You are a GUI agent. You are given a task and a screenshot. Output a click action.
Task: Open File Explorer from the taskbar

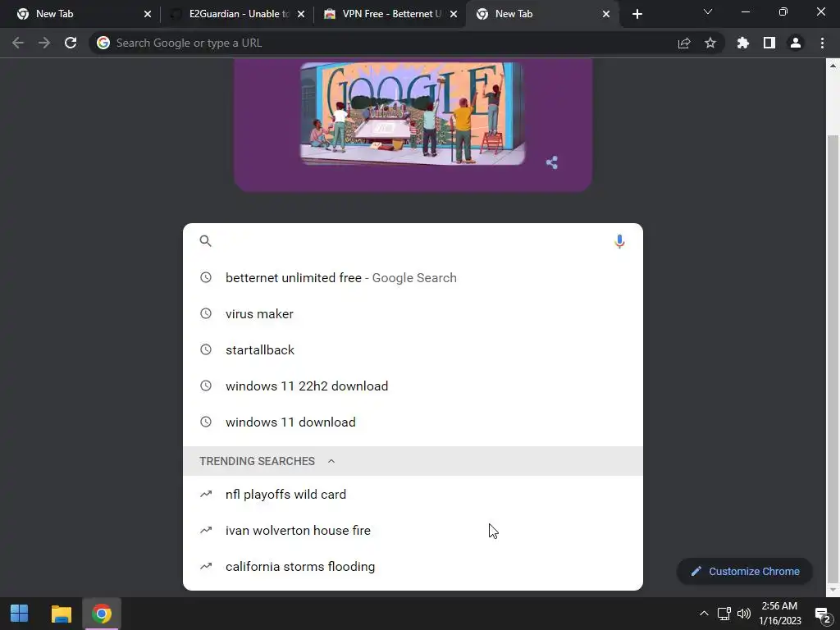pos(61,614)
